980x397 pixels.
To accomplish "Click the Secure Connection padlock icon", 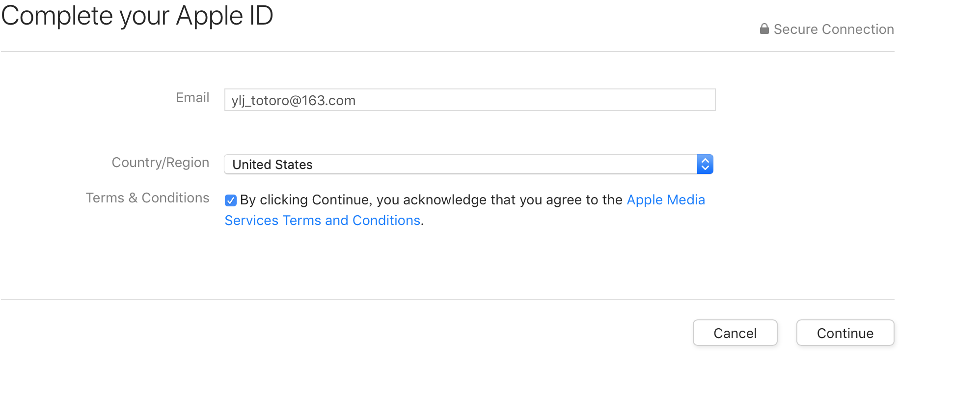I will point(764,29).
